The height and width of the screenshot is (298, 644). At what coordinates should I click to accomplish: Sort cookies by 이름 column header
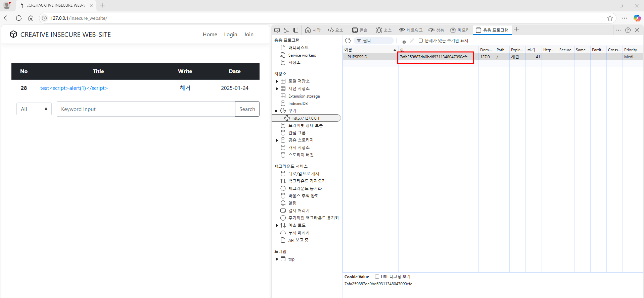pos(370,50)
